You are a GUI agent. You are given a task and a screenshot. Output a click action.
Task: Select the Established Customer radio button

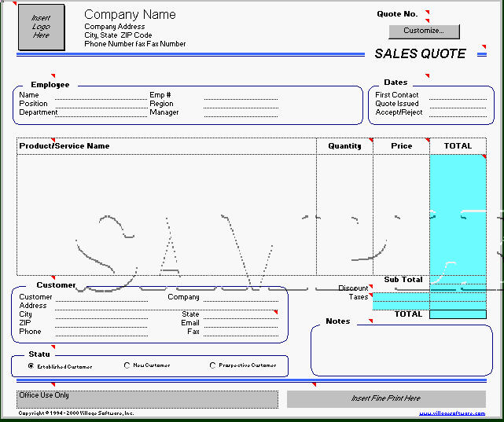coord(31,365)
